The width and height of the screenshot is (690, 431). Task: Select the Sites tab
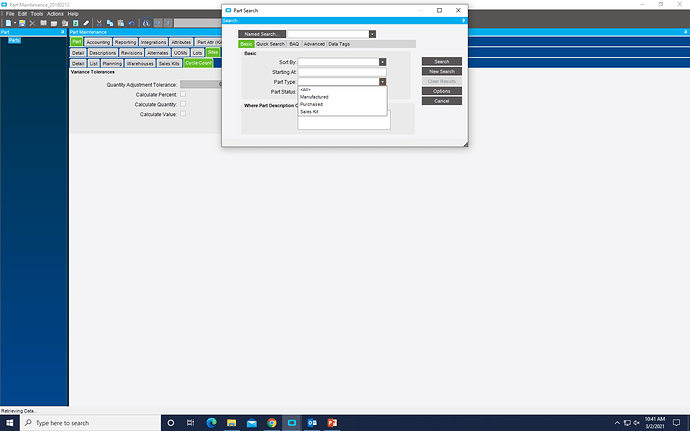(x=213, y=52)
